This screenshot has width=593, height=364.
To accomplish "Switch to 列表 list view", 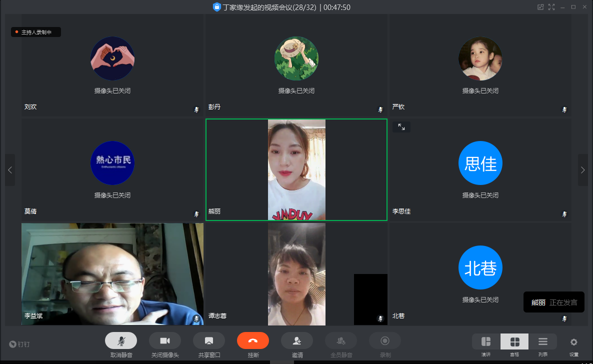I will pos(543,341).
